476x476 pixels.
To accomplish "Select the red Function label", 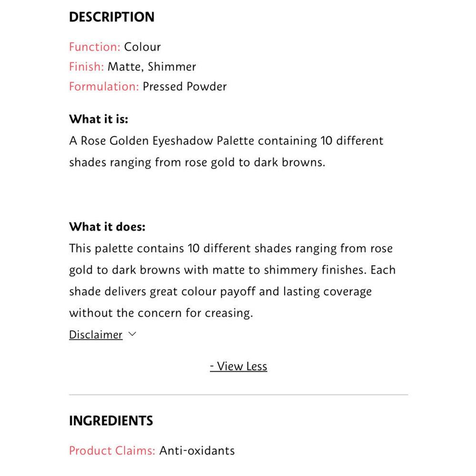I will [95, 47].
